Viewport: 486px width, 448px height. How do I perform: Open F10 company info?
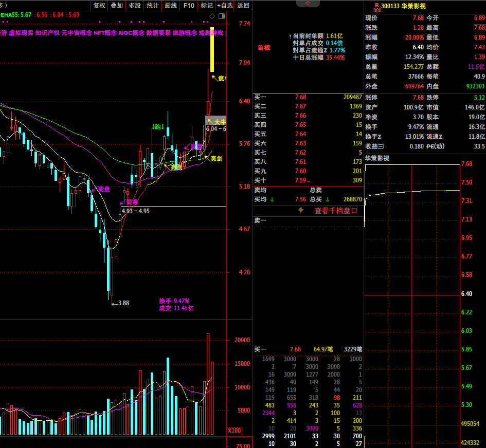(189, 6)
